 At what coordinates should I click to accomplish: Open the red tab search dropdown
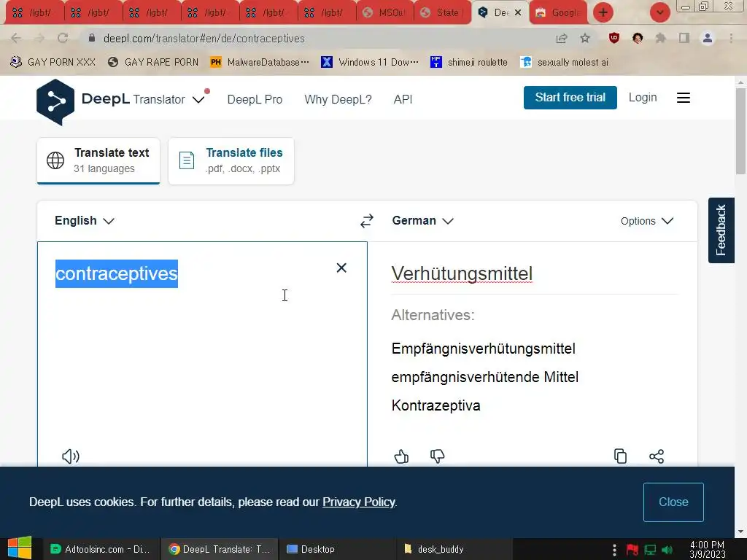[x=659, y=12]
